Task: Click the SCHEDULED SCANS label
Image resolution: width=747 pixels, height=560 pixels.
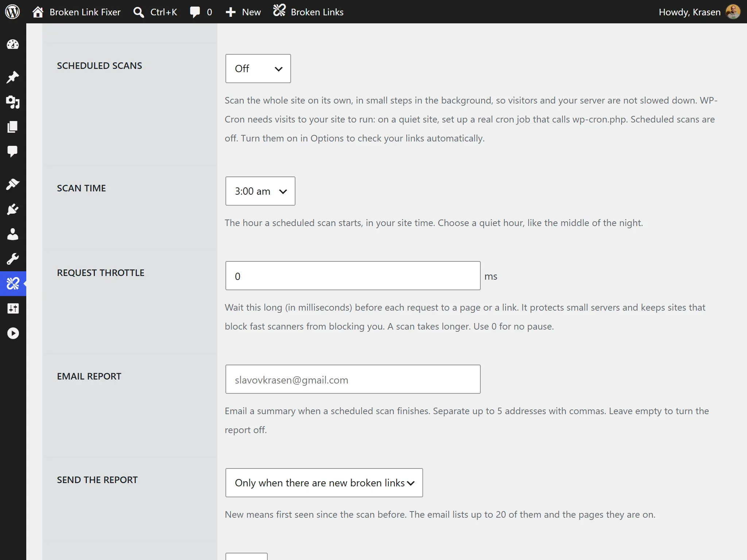Action: (100, 66)
